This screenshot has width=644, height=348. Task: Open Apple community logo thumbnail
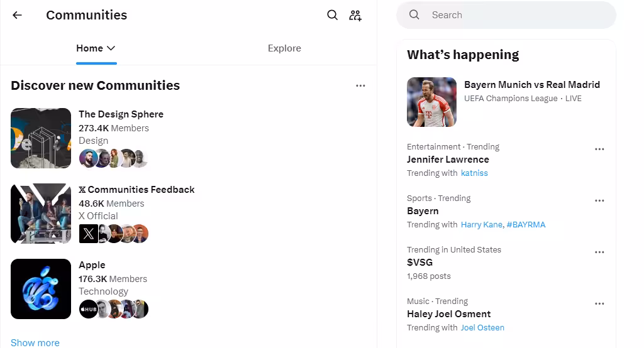(41, 289)
